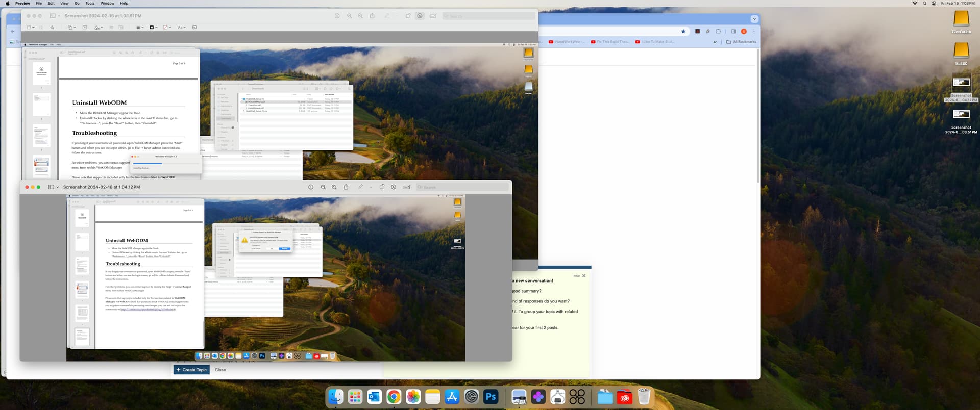This screenshot has height=410, width=980.
Task: Show Inspector info for 1.04.12 PM screenshot
Action: tap(311, 187)
